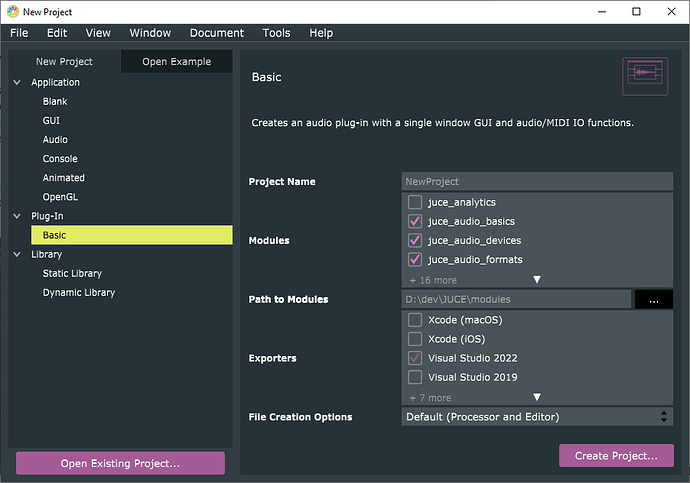Open the Tools menu
Viewport: 690px width, 483px height.
pos(276,33)
